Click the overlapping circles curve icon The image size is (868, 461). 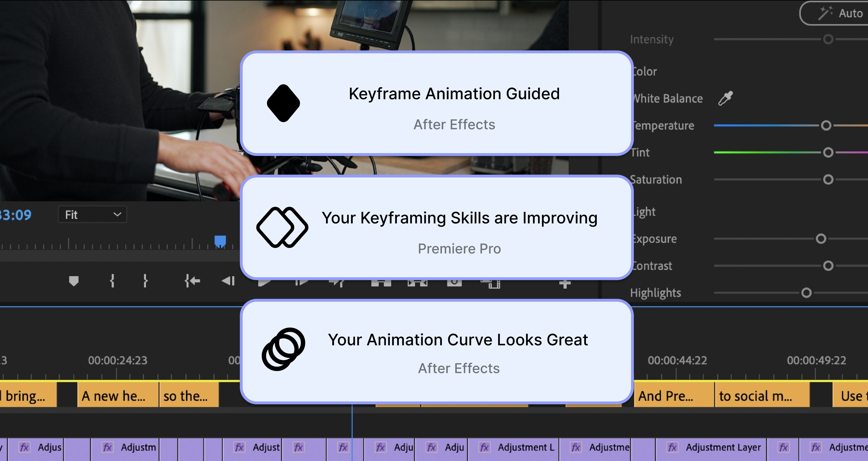[283, 349]
